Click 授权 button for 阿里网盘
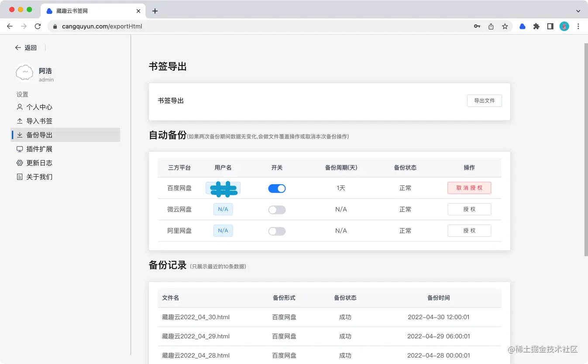 click(469, 230)
